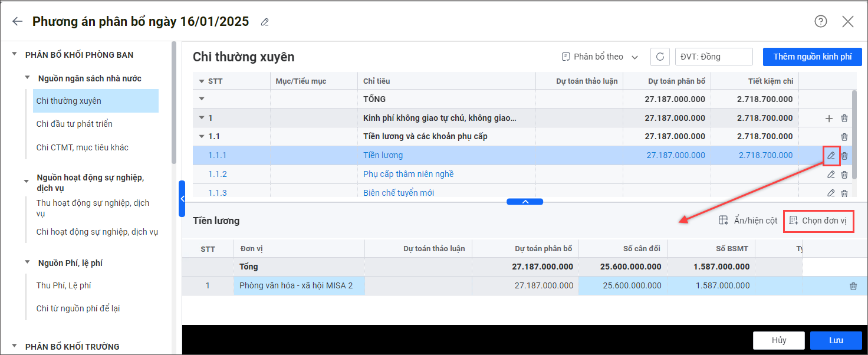This screenshot has width=868, height=355.
Task: Click the plus icon on row 1
Action: pyautogui.click(x=828, y=119)
